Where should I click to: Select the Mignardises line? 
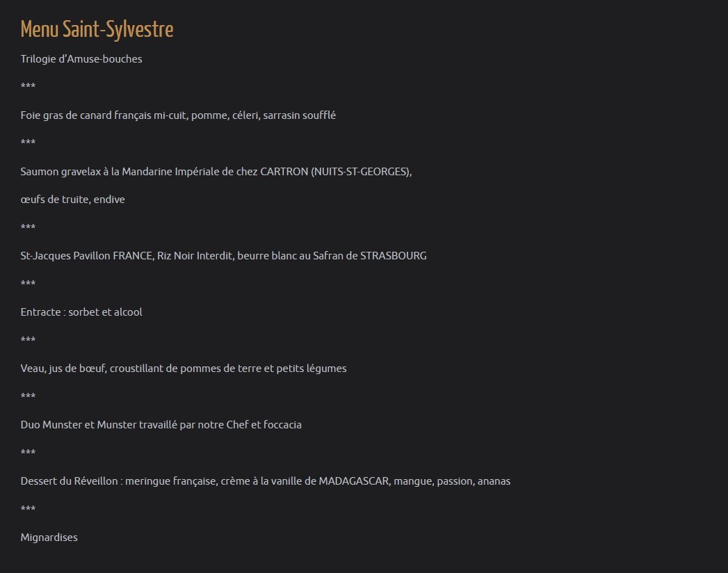click(x=49, y=538)
